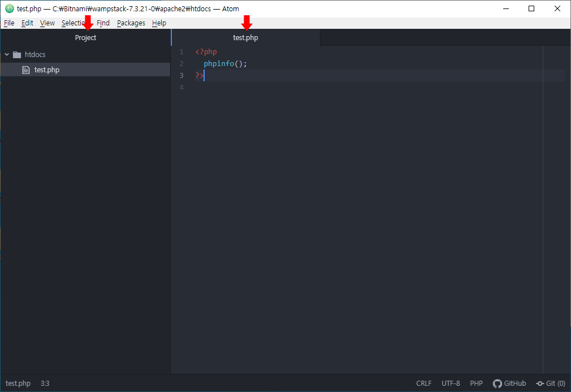Screen dimensions: 571x392
Task: Click the Git commit icon in status bar
Action: click(x=540, y=384)
